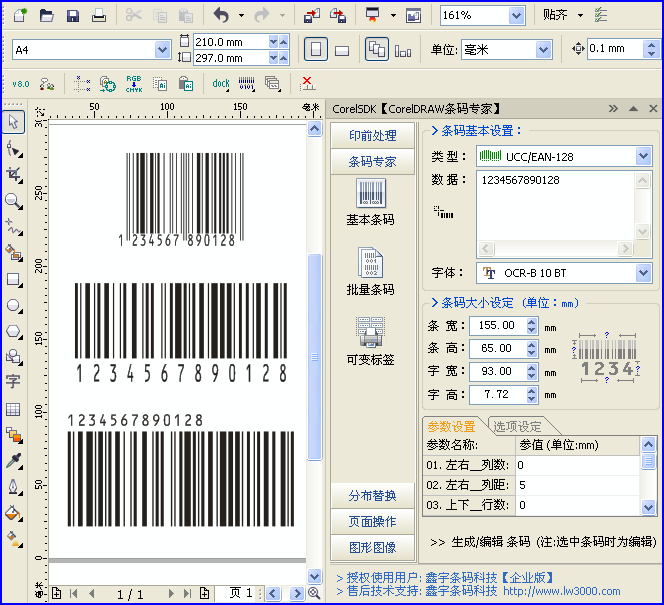Switch to the 选项设定 tab
664x605 pixels.
tap(517, 426)
